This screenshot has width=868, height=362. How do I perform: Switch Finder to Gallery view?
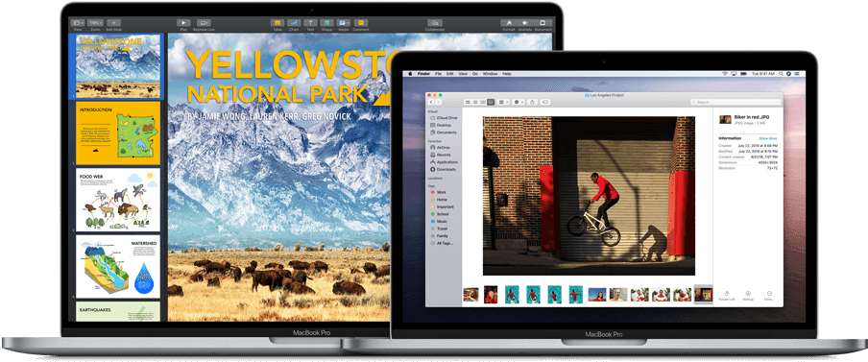point(491,102)
